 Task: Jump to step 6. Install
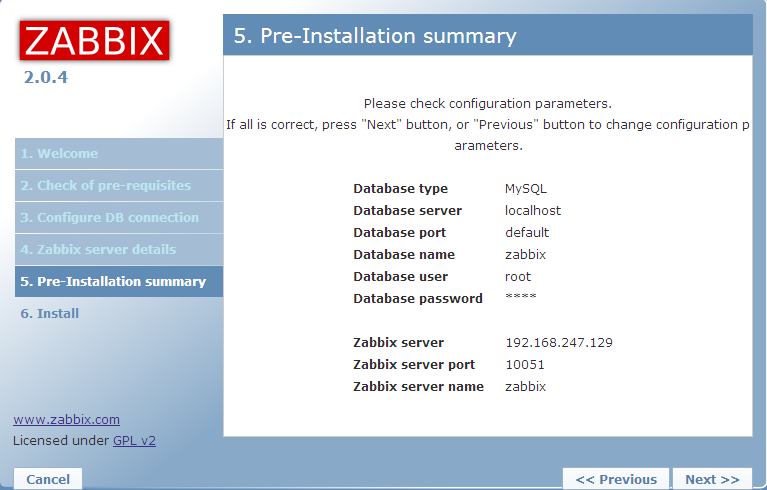(49, 313)
